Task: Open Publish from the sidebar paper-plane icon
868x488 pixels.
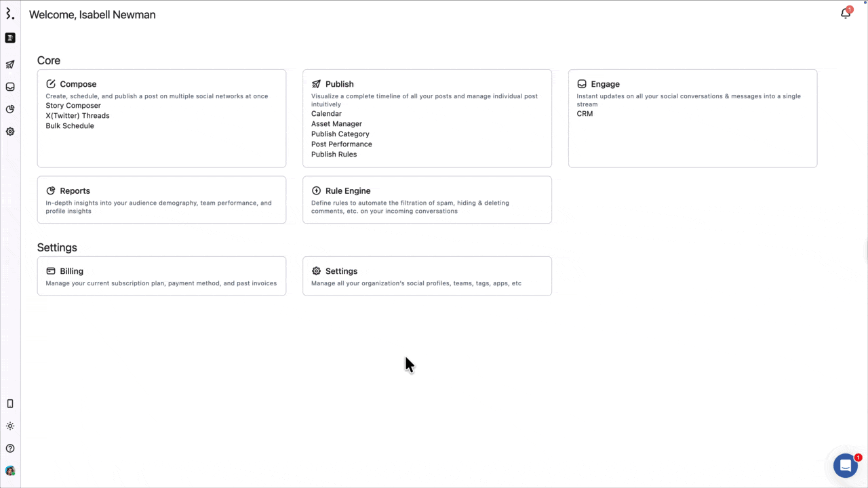Action: click(10, 64)
